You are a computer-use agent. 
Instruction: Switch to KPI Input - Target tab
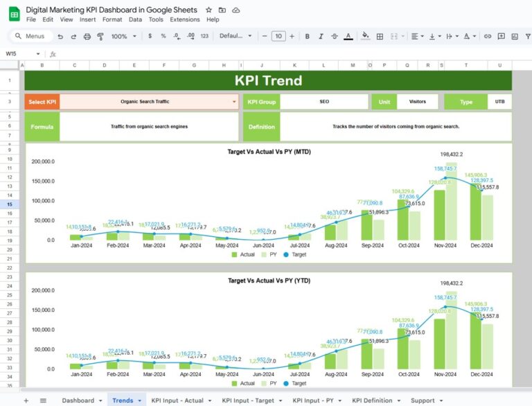pyautogui.click(x=248, y=400)
